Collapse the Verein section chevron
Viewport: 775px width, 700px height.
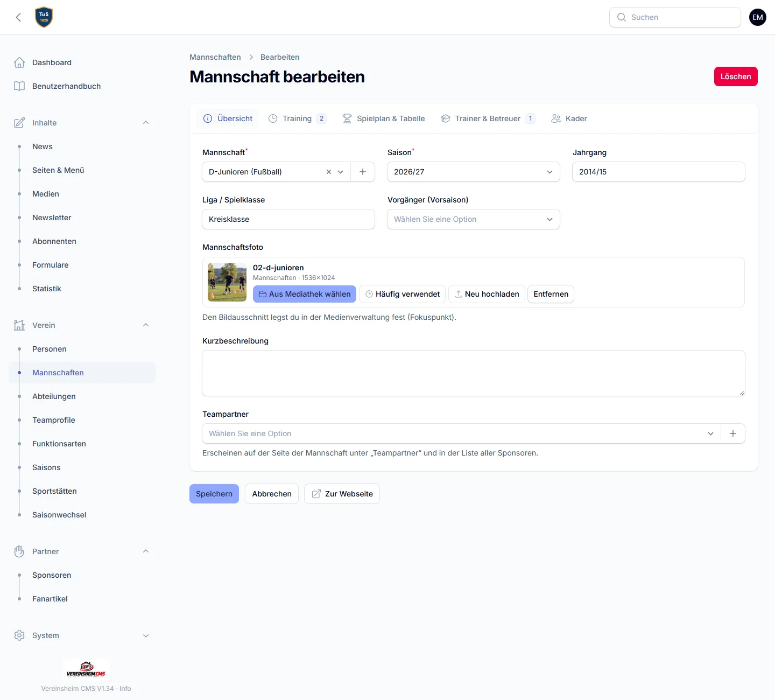[x=146, y=325]
